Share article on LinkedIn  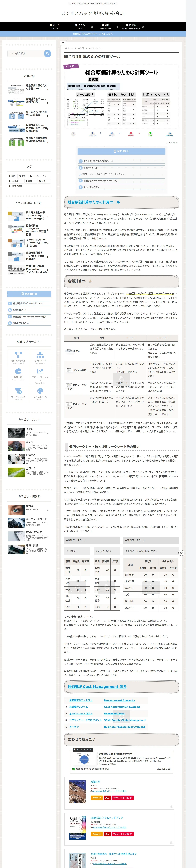click(170, 134)
